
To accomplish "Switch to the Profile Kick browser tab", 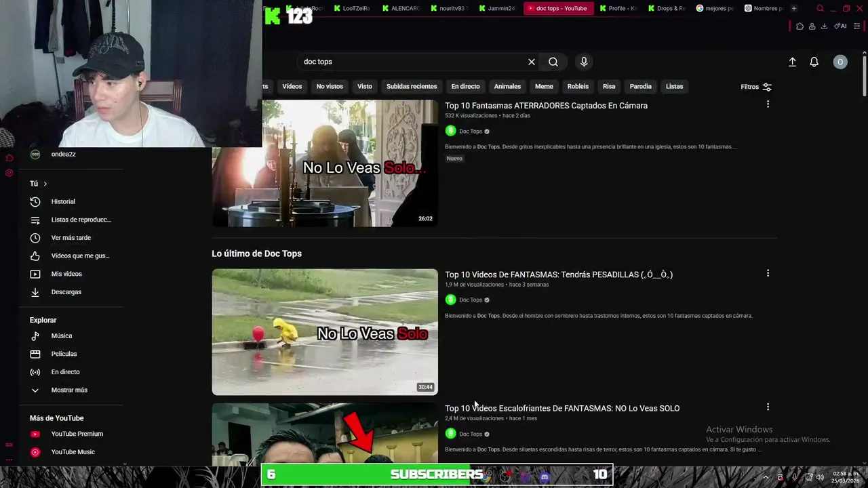I will point(617,8).
